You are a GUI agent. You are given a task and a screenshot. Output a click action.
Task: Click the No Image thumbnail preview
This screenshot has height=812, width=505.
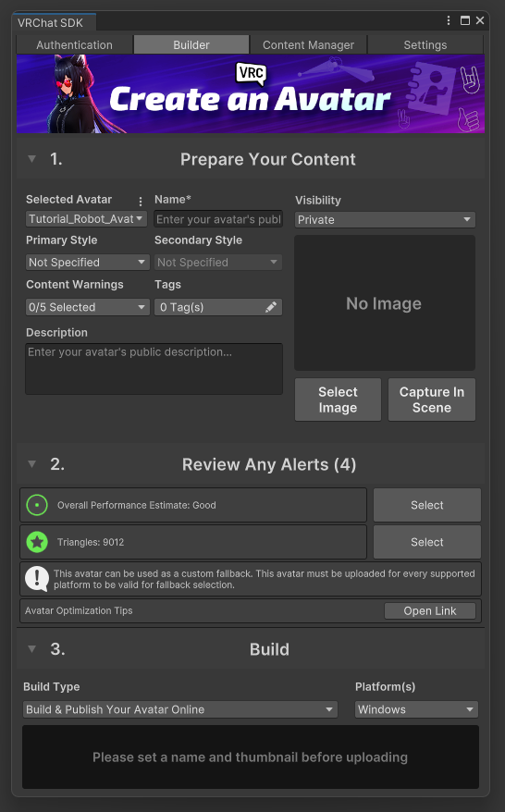[385, 303]
